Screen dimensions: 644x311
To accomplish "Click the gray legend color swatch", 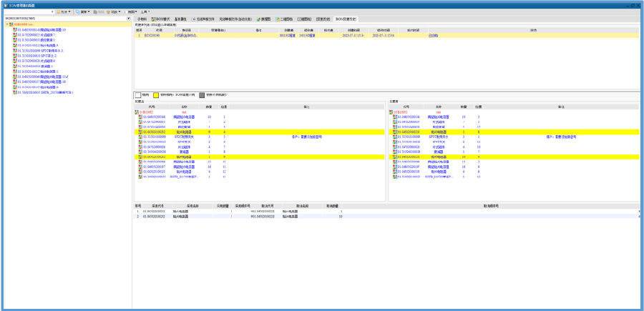I will [202, 94].
